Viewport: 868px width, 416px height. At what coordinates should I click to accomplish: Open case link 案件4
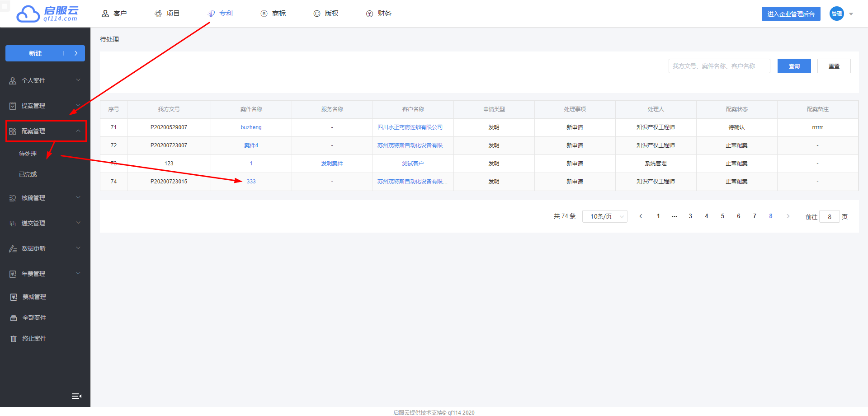tap(251, 145)
